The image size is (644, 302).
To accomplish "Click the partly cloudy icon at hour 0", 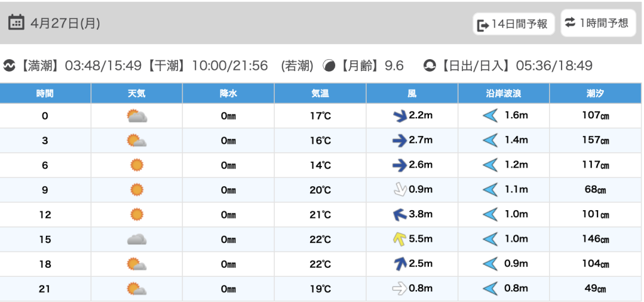I will [136, 116].
